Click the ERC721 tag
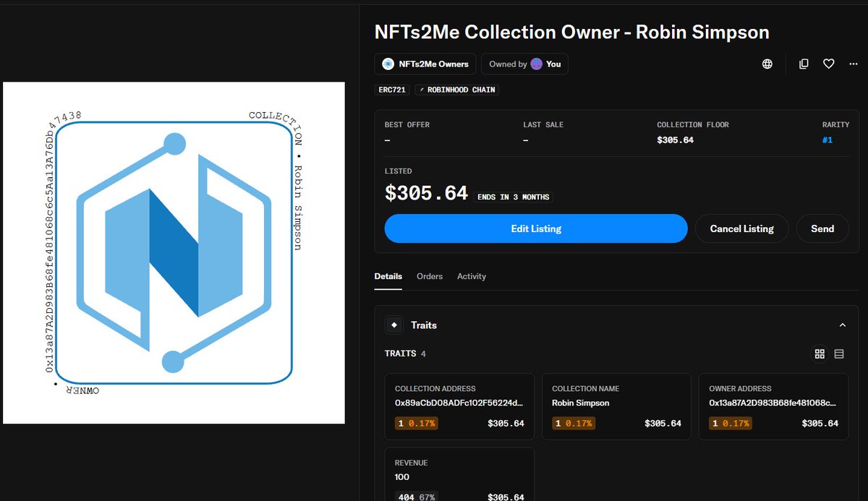The height and width of the screenshot is (501, 868). click(393, 90)
